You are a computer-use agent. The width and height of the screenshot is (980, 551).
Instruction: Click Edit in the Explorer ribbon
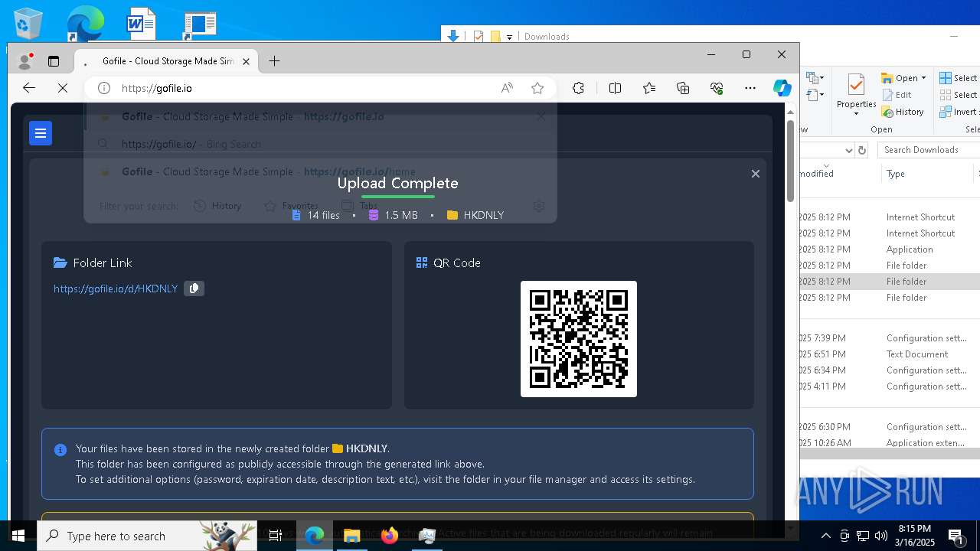897,95
